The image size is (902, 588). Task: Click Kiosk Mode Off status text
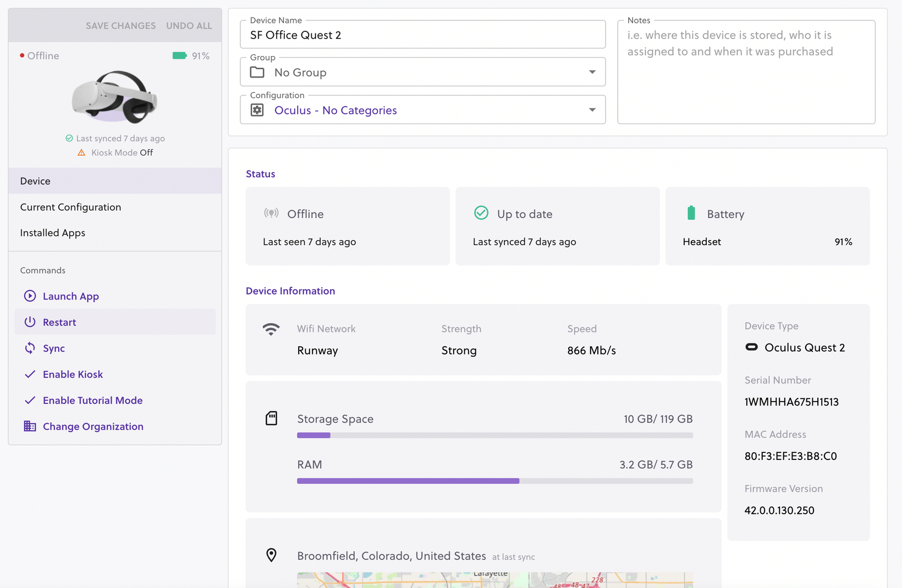click(122, 153)
